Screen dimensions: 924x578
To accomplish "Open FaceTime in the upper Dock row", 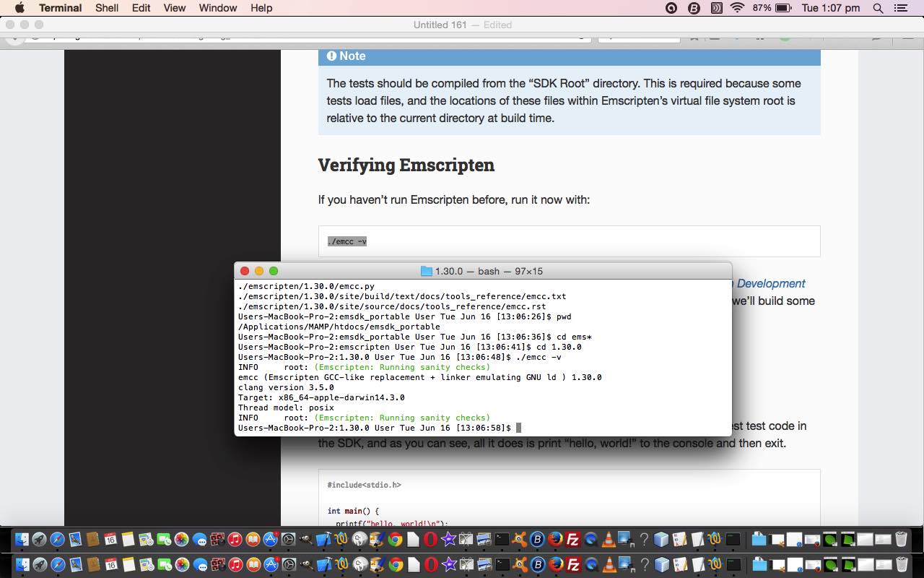I will click(x=163, y=539).
